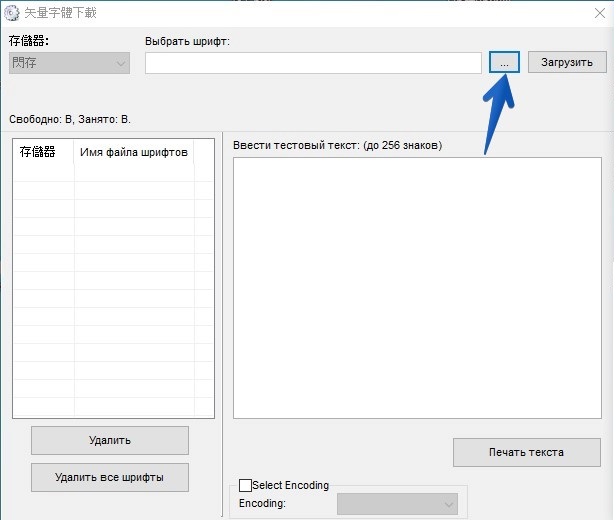Viewport: 616px width, 520px height.
Task: Click the Encoding: label
Action: click(262, 504)
